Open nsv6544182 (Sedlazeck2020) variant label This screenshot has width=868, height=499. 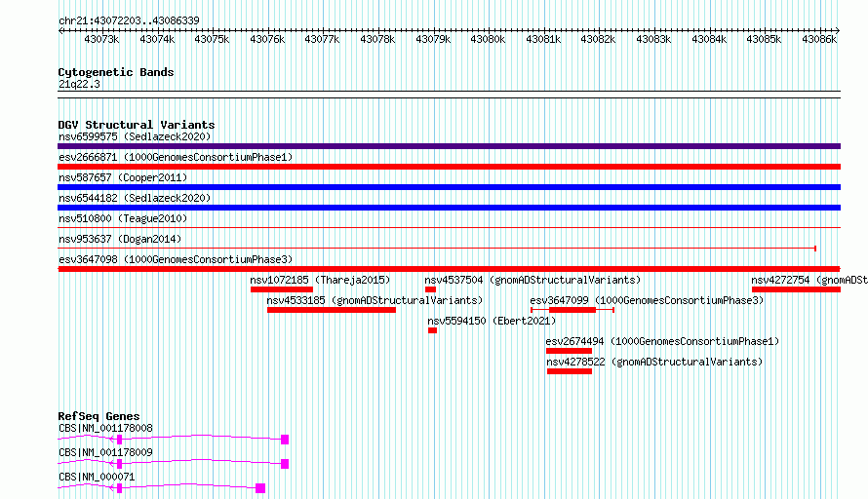(135, 198)
